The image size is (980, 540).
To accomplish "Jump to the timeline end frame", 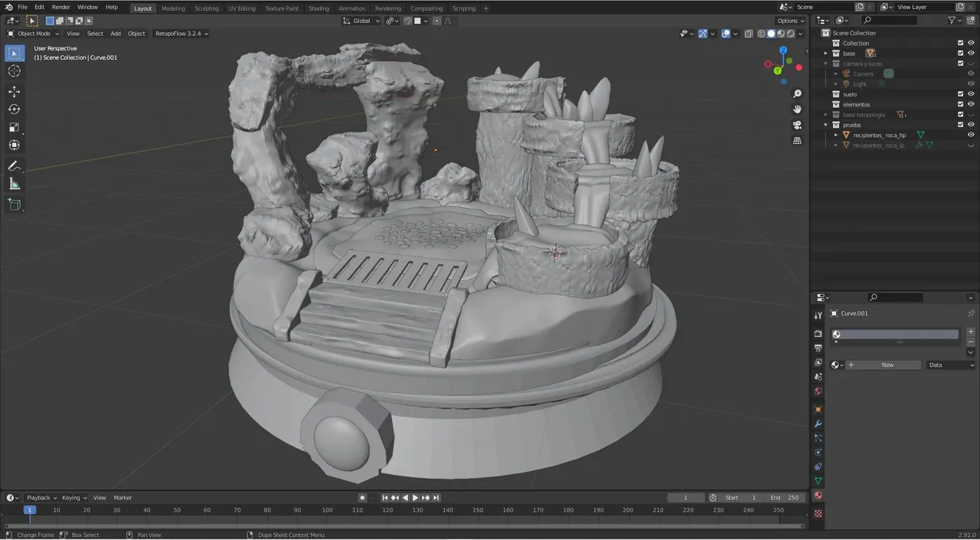I will click(x=436, y=498).
